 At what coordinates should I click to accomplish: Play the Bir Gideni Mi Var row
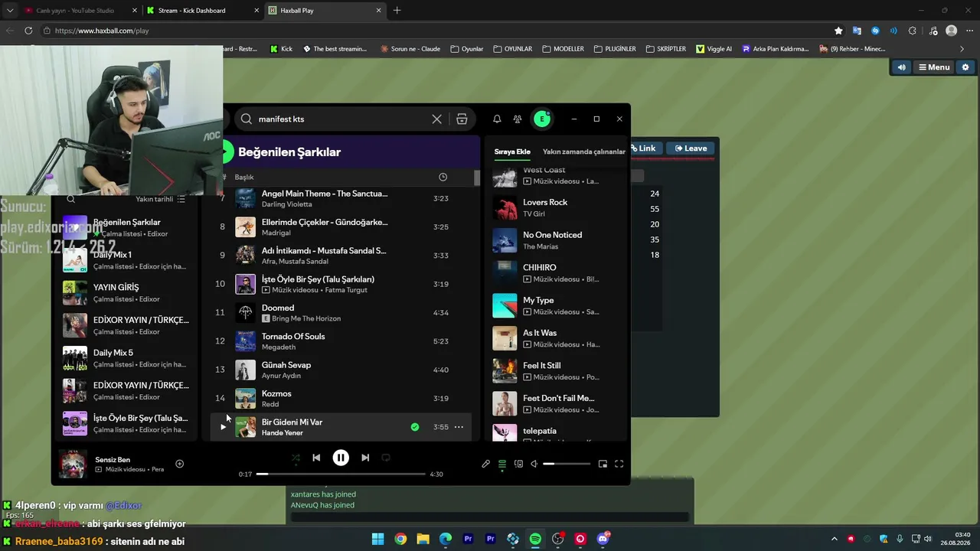pos(223,427)
